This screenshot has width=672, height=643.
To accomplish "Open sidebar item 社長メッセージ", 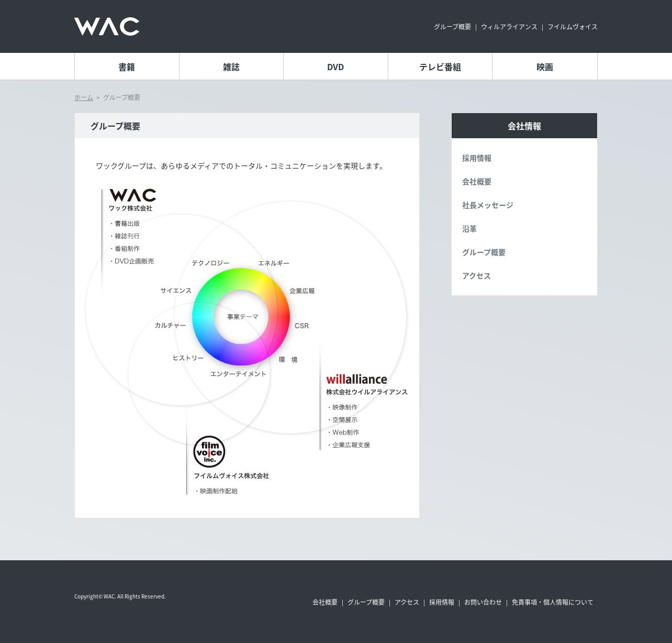I will click(x=488, y=205).
